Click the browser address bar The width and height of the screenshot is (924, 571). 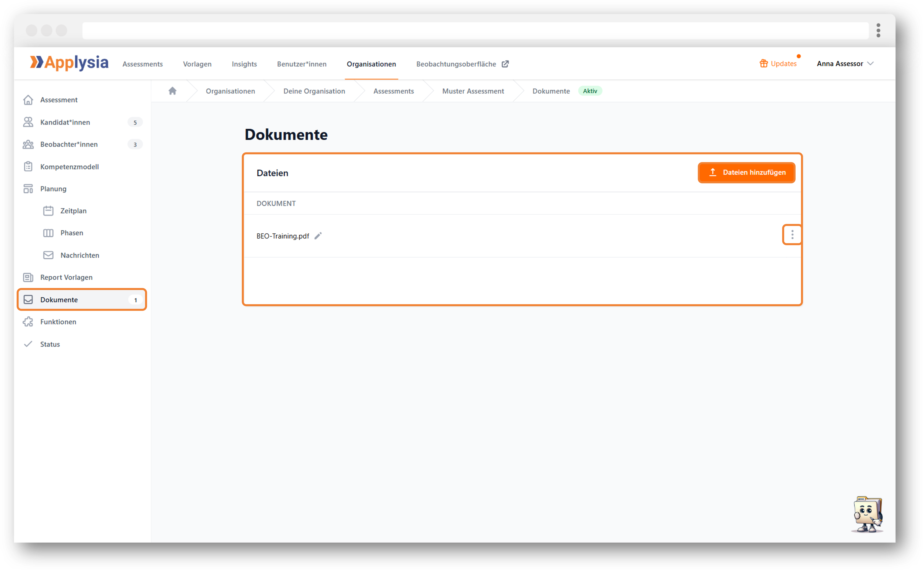[475, 31]
